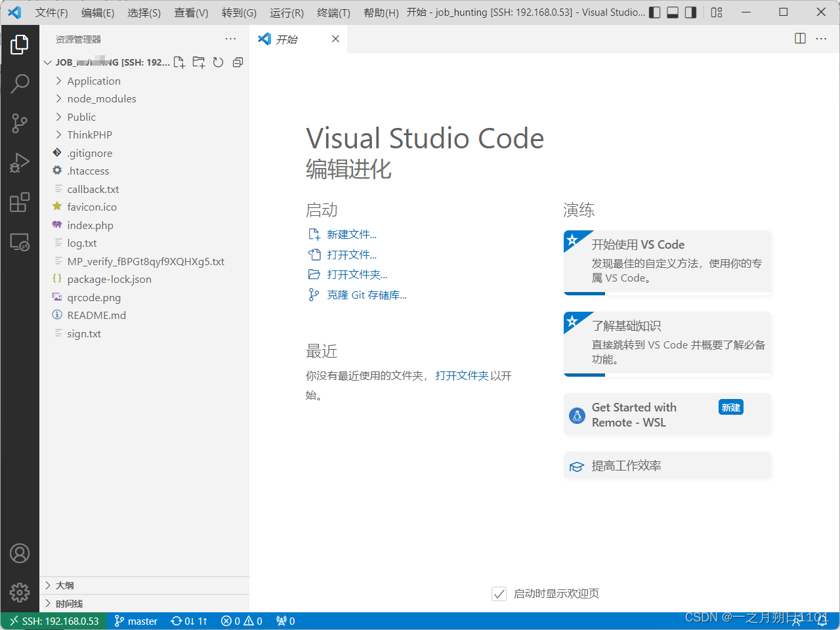Open index.php in the explorer
The image size is (840, 630).
coord(144,225)
